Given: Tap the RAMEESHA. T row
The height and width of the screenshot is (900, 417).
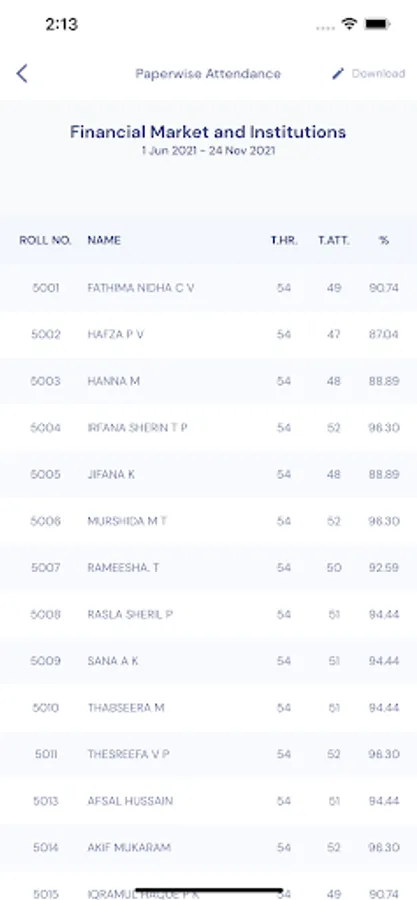Looking at the screenshot, I should 208,568.
